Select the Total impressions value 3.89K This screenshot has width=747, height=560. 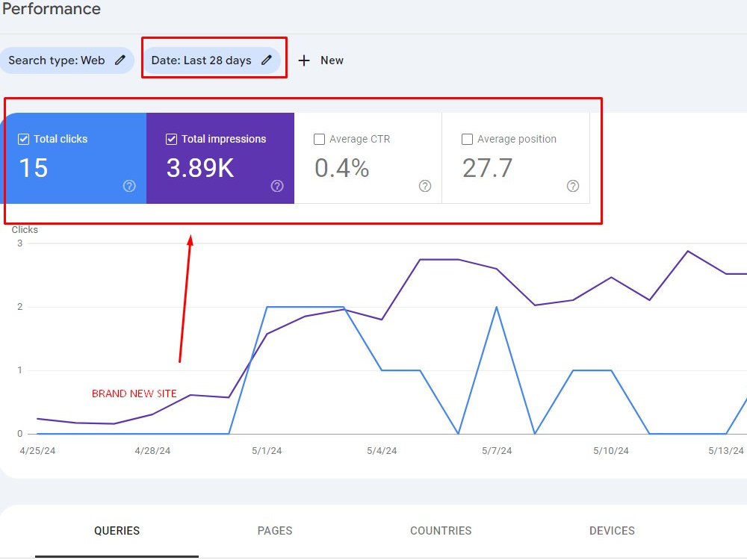tap(200, 168)
